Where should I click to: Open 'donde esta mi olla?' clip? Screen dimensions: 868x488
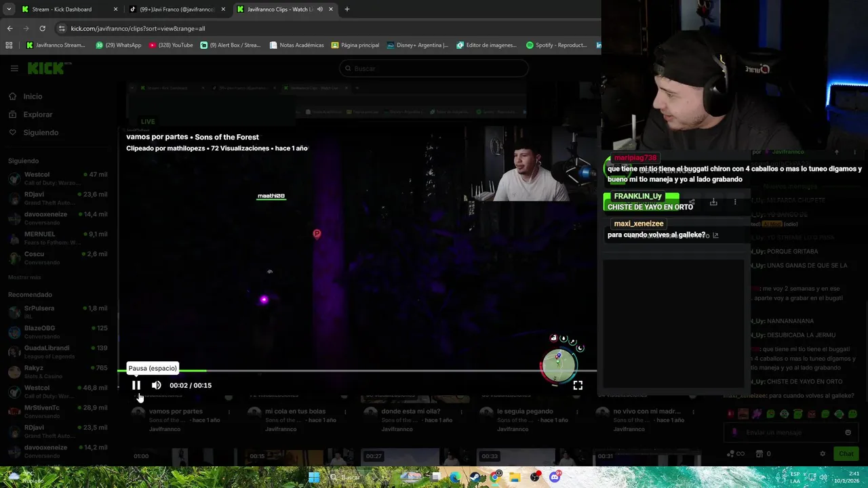point(410,411)
